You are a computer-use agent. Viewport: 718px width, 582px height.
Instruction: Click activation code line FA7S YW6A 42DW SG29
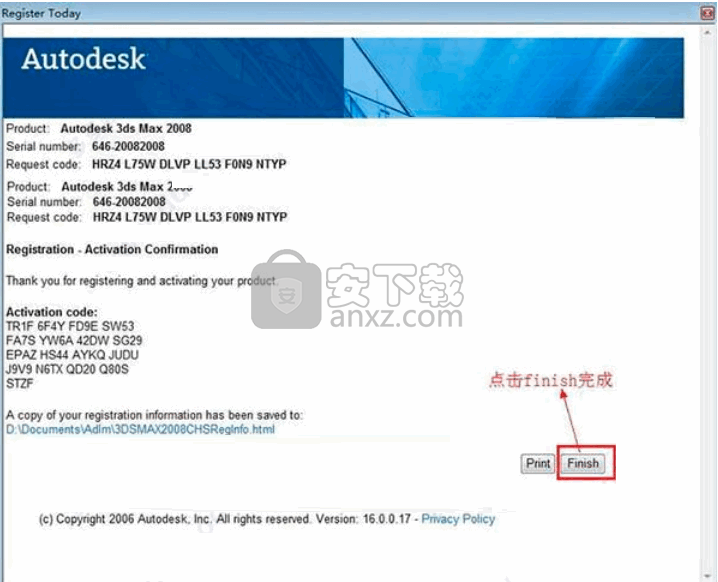pyautogui.click(x=74, y=341)
